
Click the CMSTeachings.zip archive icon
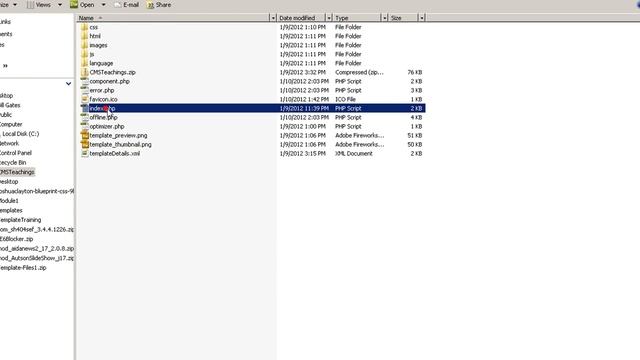point(84,72)
